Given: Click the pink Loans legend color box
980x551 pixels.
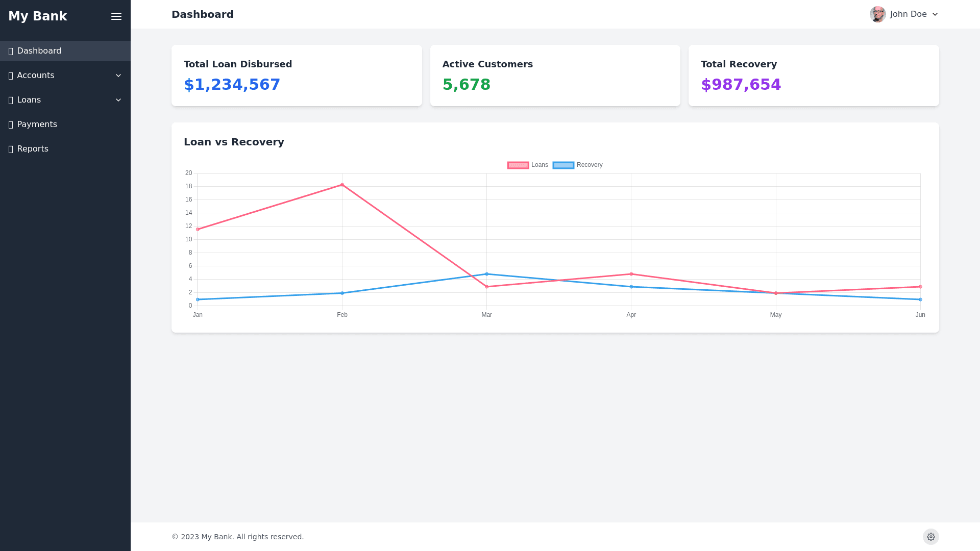Looking at the screenshot, I should [x=518, y=165].
